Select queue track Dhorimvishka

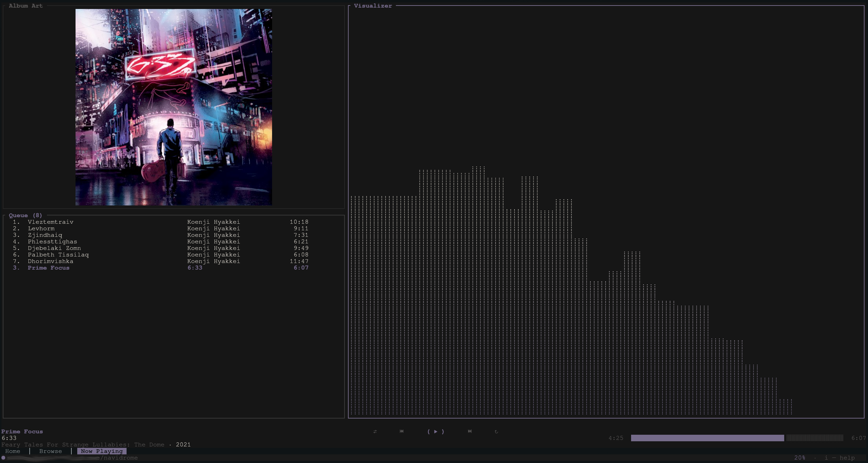tap(161, 261)
